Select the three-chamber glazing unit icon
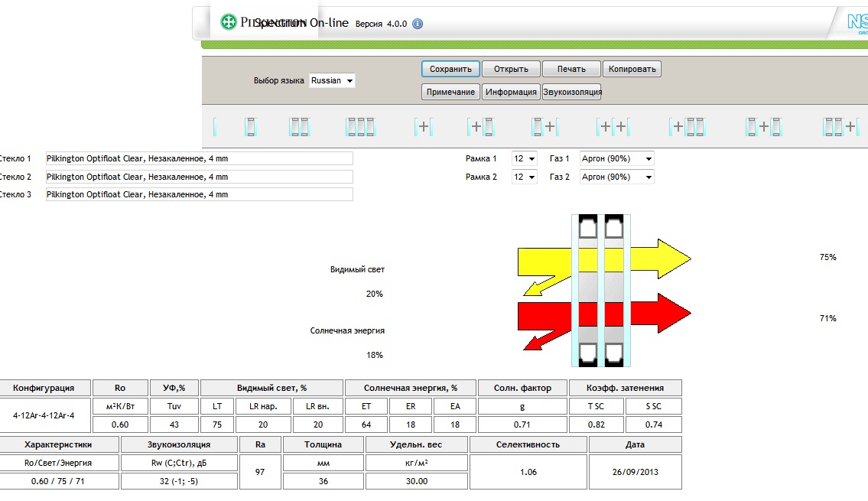 [x=360, y=127]
